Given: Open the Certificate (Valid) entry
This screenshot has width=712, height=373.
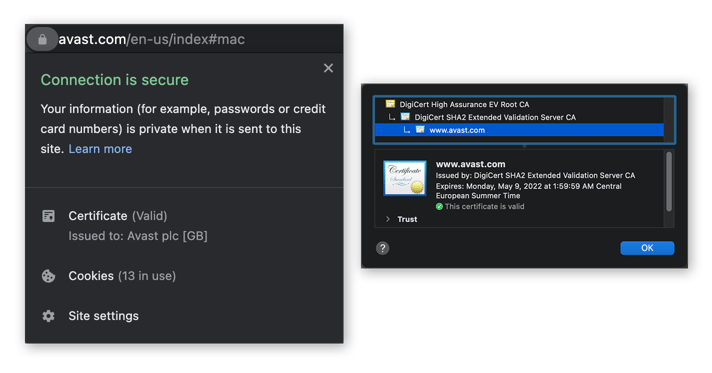Looking at the screenshot, I should 118,216.
